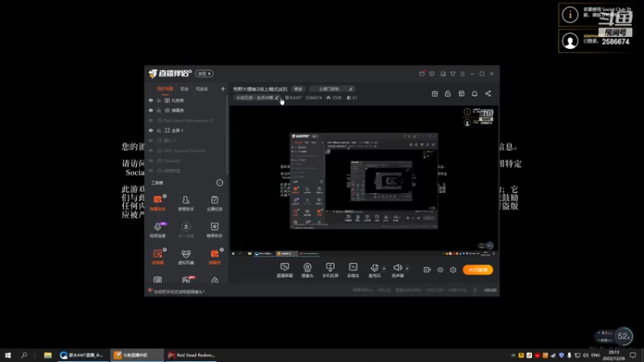Hide the 全屏 1 source
Screen dimensions: 644x362
pos(151,130)
